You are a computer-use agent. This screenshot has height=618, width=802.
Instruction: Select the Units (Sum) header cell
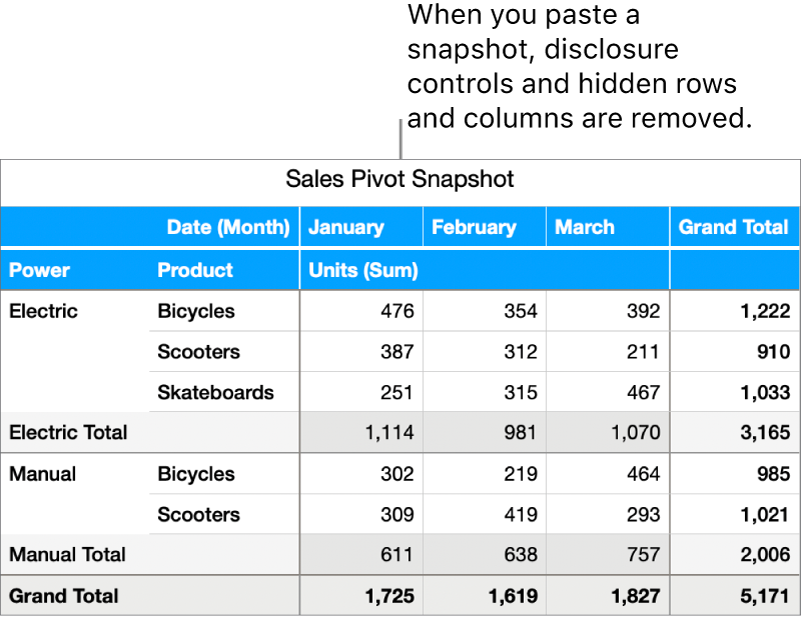(x=363, y=270)
